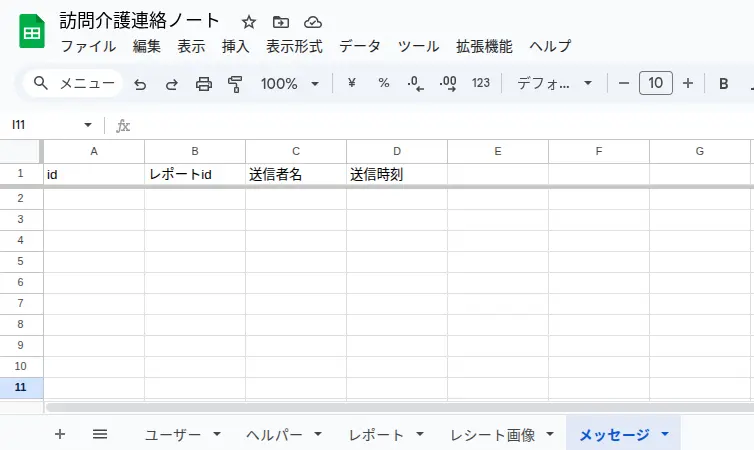Image resolution: width=754 pixels, height=450 pixels.
Task: Click the undo arrow icon
Action: click(x=140, y=84)
